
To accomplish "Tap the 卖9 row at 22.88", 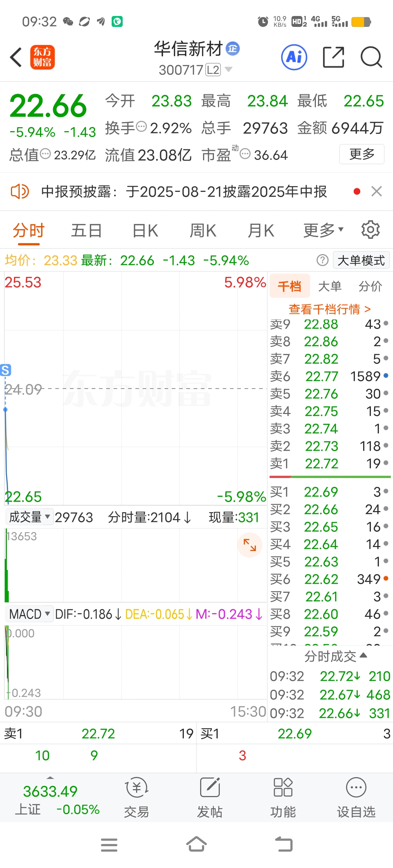I will coord(330,324).
